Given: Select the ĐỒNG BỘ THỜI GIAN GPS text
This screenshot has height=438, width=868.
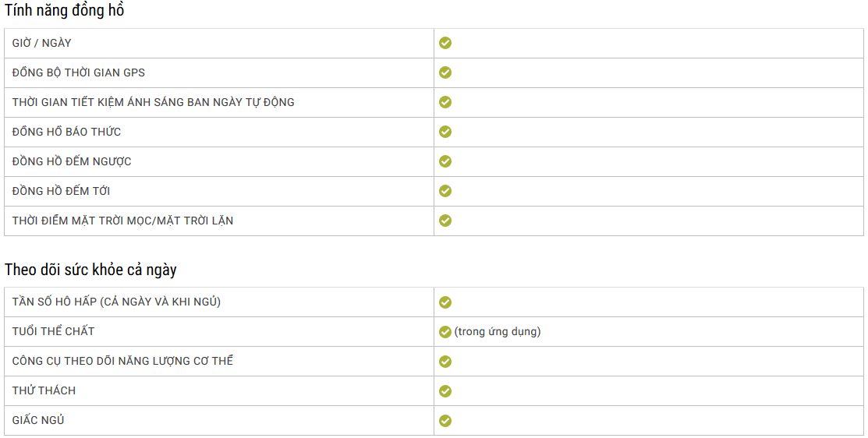Looking at the screenshot, I should (x=79, y=72).
